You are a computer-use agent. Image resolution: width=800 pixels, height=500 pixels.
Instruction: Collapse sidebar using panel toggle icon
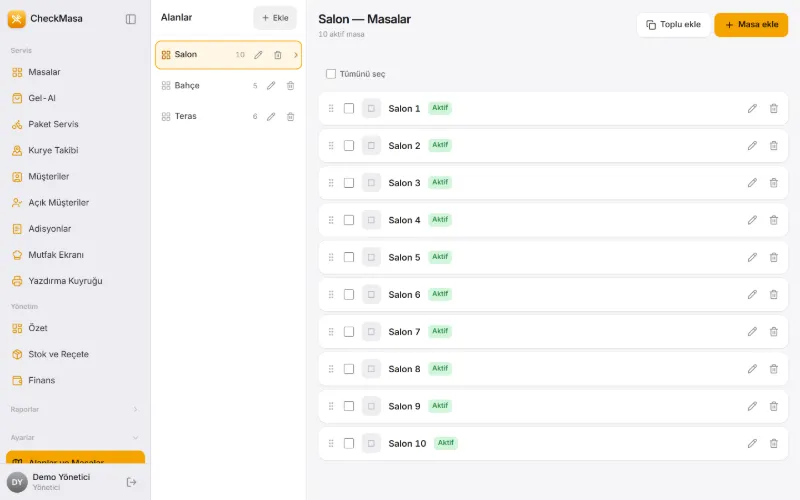(131, 19)
